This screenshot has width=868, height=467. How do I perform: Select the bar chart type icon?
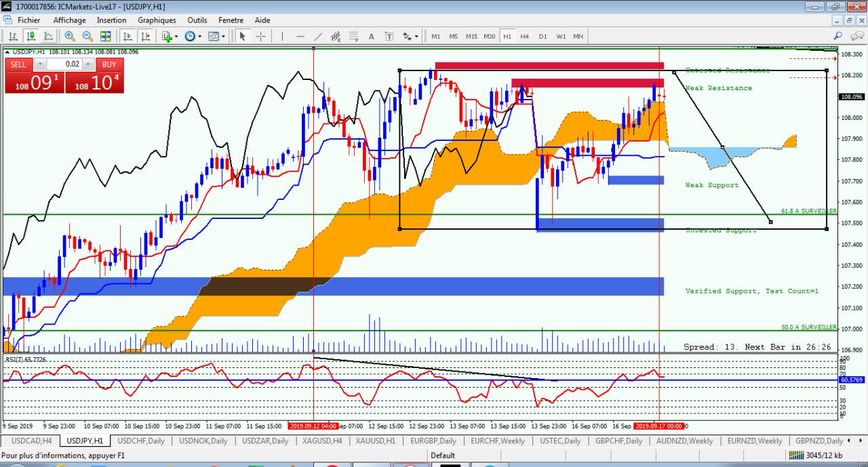[13, 36]
